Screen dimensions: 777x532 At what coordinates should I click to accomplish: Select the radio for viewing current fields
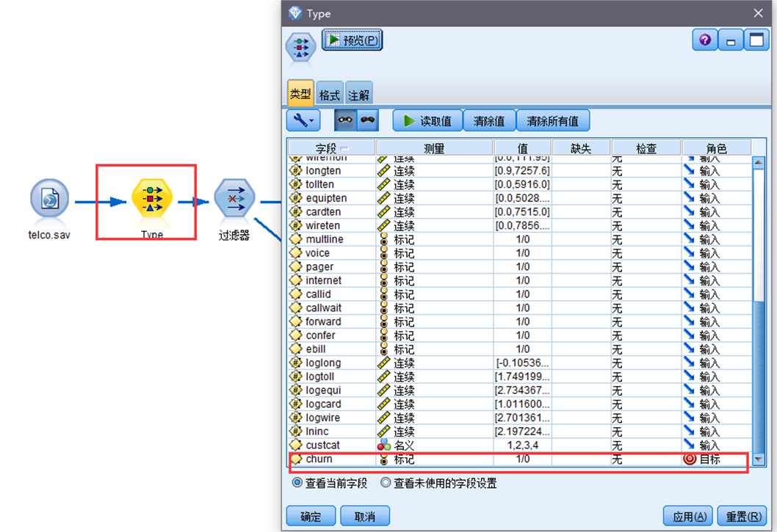tap(297, 482)
